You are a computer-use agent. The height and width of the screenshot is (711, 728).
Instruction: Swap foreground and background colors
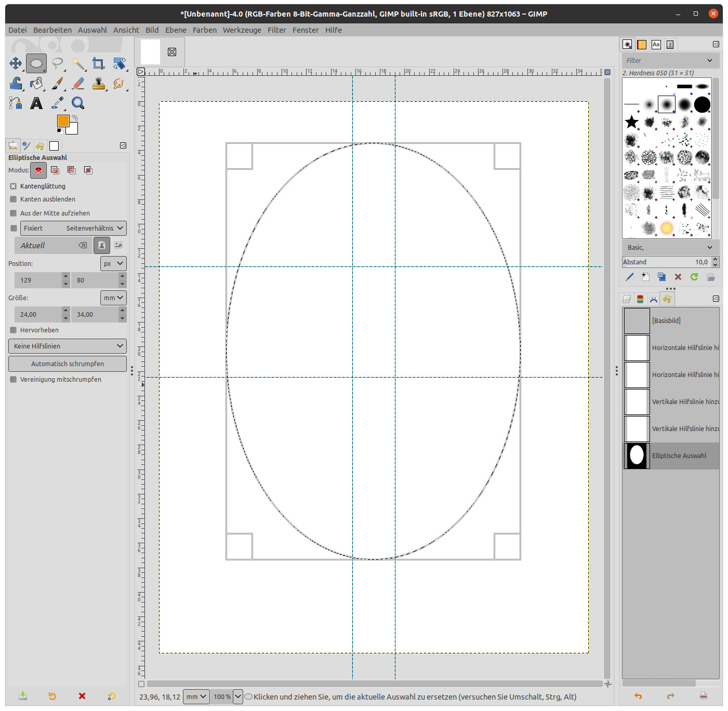coord(75,118)
